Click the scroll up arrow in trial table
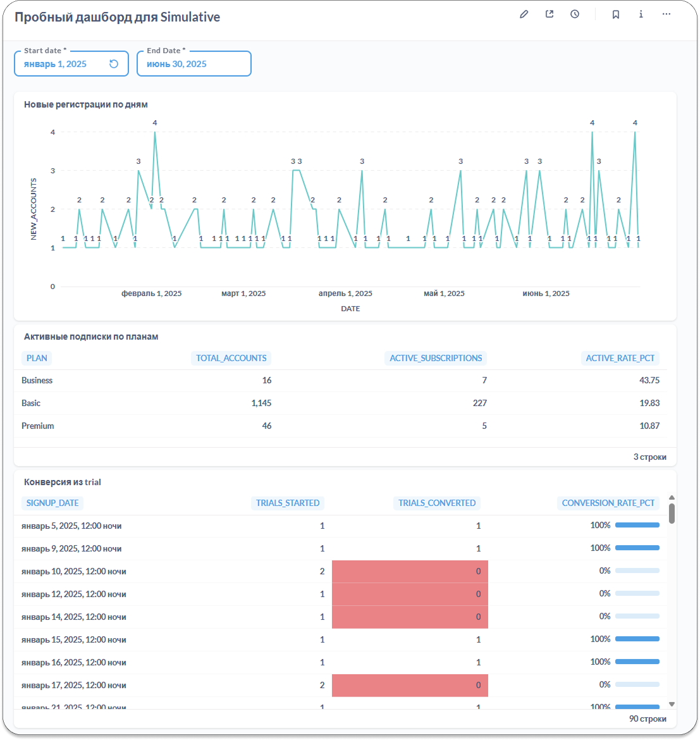The image size is (700, 740). 672,498
